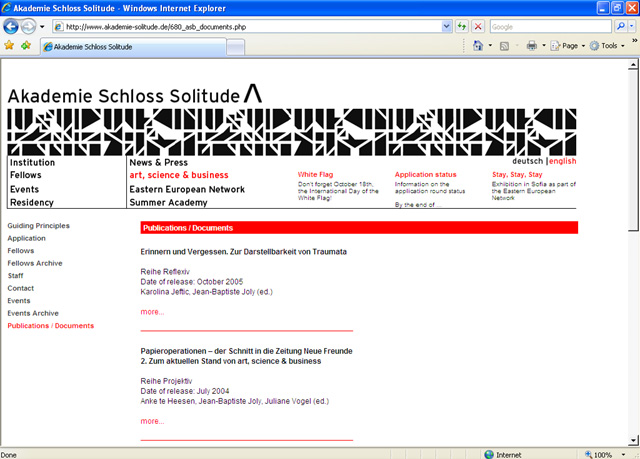Switch site language to deutsch

(527, 161)
